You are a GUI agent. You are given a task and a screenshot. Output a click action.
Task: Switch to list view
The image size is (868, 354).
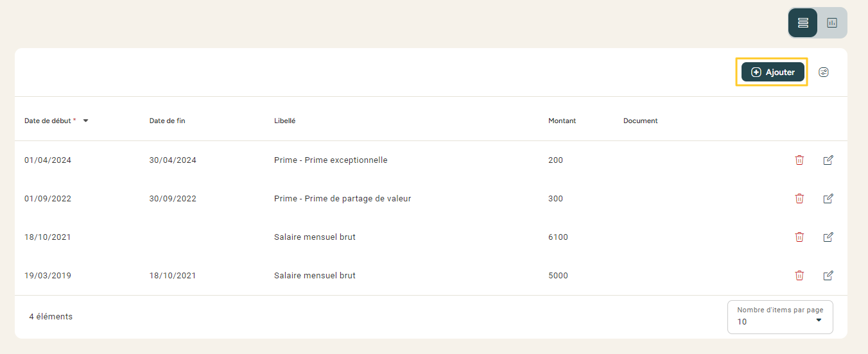(803, 23)
